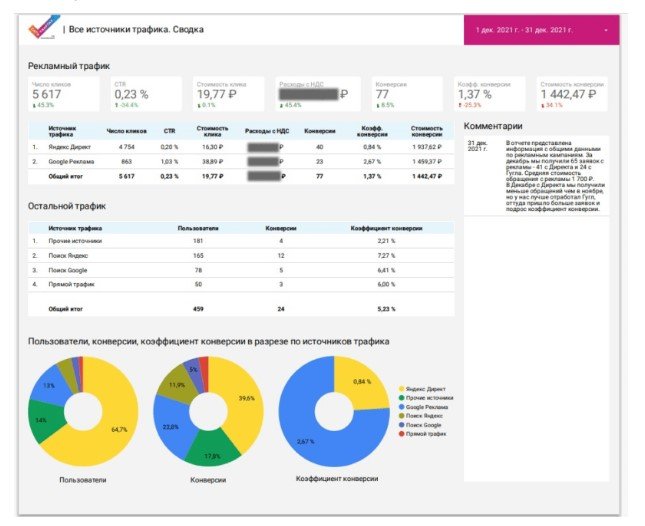Select the Прямой трафик table row
Screen dimensions: 645x526
pyautogui.click(x=241, y=285)
